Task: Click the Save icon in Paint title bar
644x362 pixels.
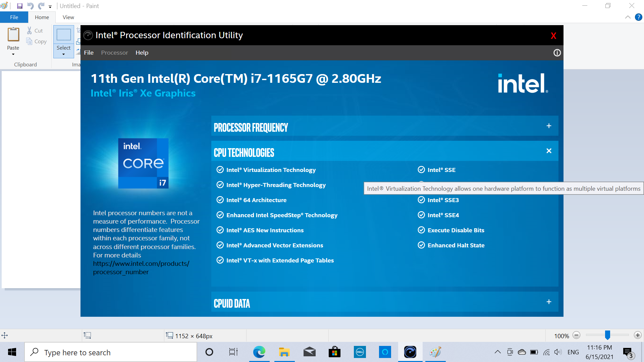Action: pyautogui.click(x=19, y=6)
